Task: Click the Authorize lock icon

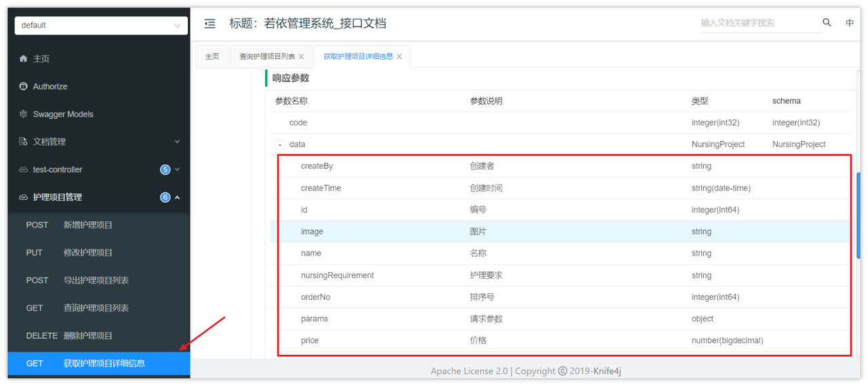Action: tap(24, 87)
